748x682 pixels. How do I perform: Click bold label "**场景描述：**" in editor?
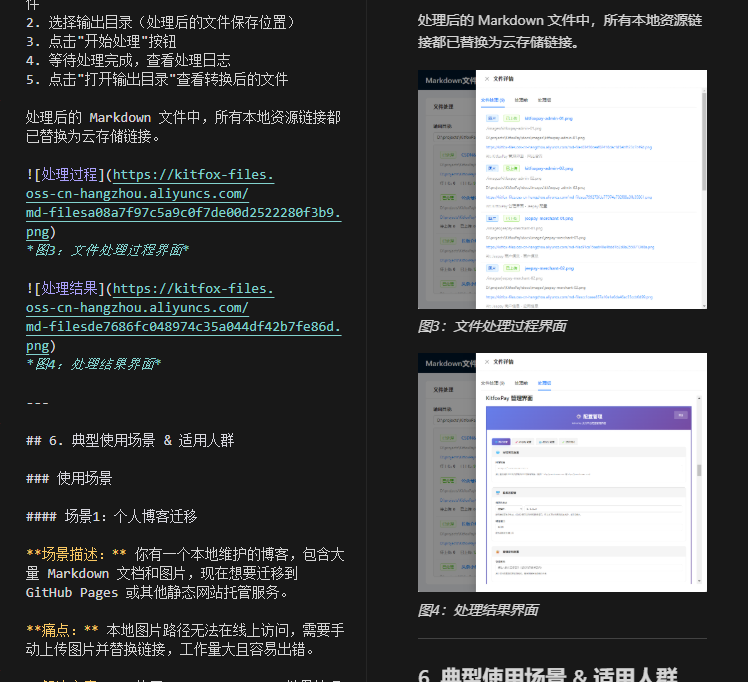76,554
